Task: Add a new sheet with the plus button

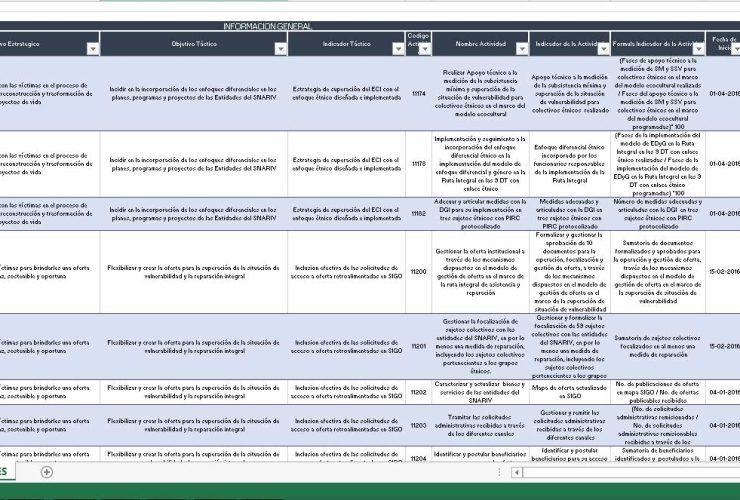Action: pos(47,472)
